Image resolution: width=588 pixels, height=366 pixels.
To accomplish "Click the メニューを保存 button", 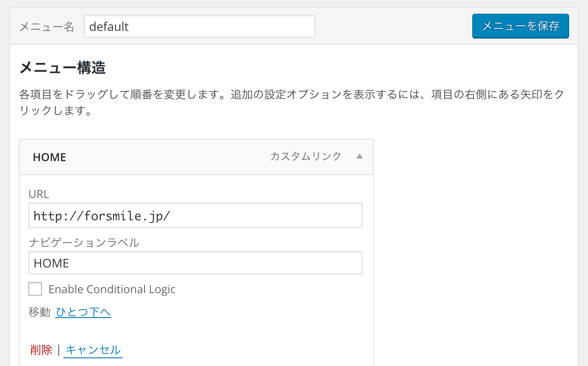I will [521, 26].
